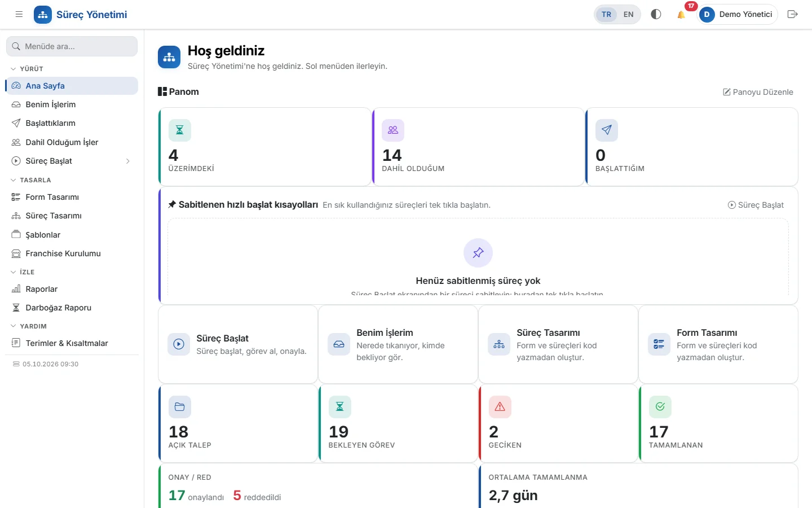Open Başlattıklarım menu item
This screenshot has width=812, height=508.
pyautogui.click(x=72, y=123)
